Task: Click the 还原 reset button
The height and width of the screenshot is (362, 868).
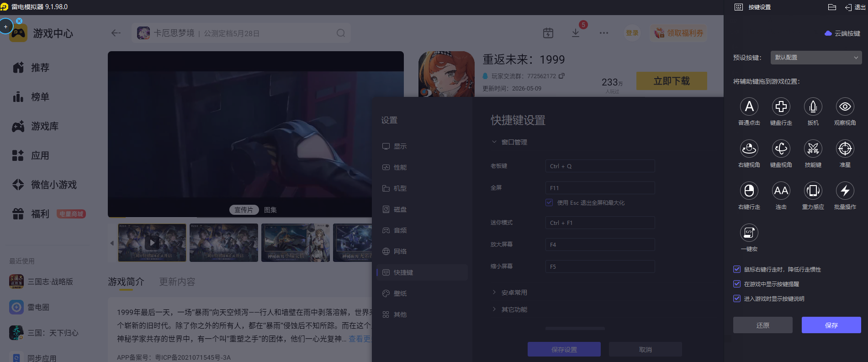Action: click(763, 325)
